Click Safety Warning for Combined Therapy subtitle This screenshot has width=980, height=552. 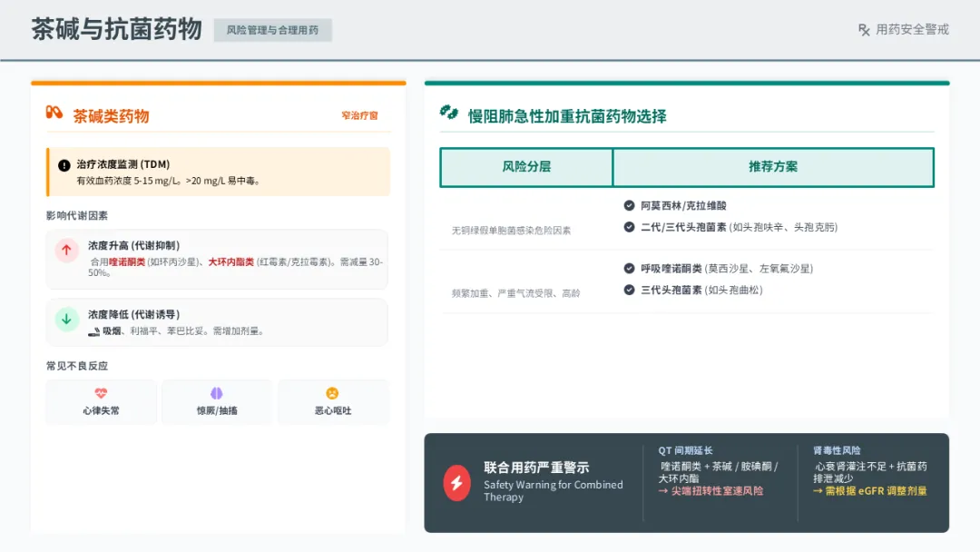pos(554,491)
